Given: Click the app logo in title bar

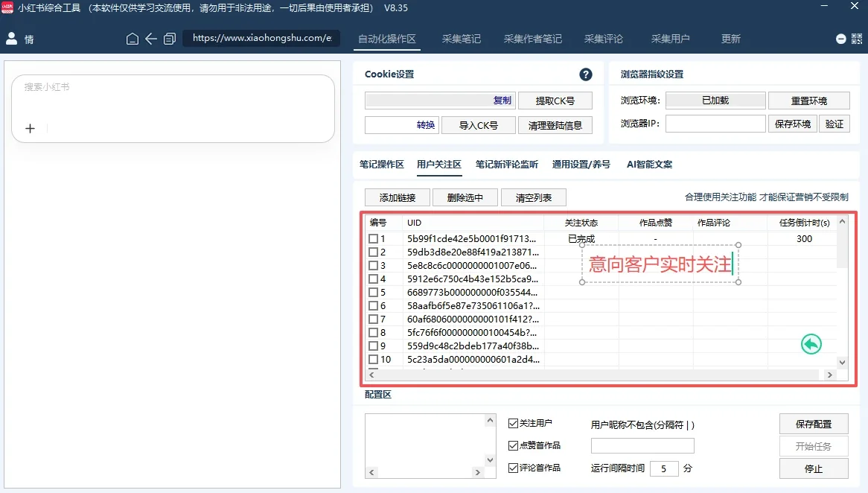Looking at the screenshot, I should (7, 7).
